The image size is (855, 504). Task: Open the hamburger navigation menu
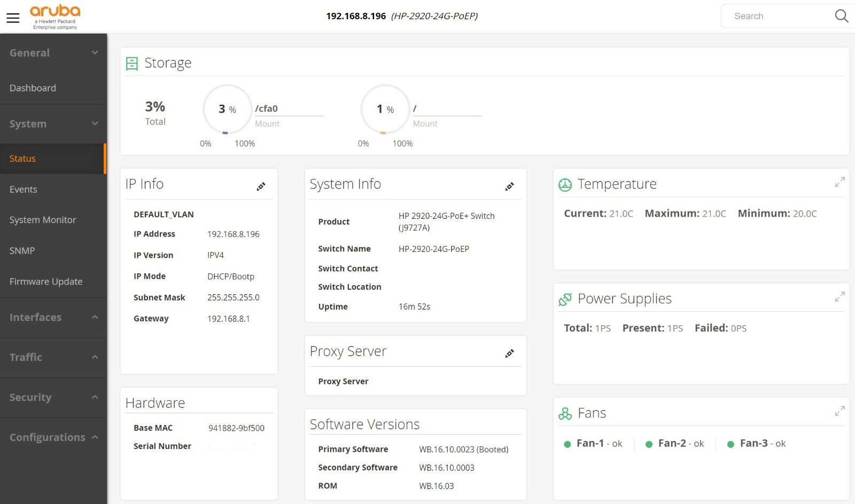tap(13, 18)
